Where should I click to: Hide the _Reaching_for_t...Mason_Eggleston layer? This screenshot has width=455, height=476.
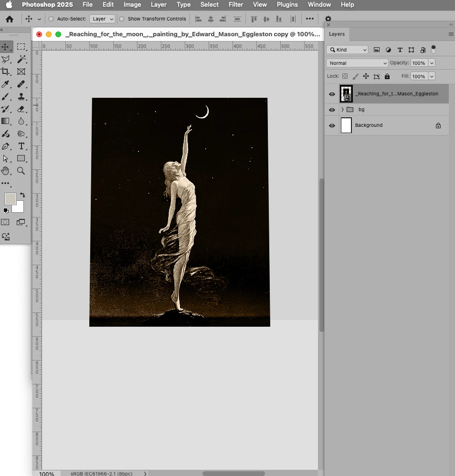point(332,94)
